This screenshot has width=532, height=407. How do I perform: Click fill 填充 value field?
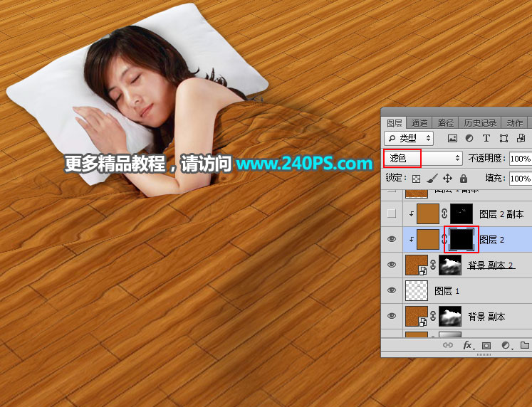[521, 179]
